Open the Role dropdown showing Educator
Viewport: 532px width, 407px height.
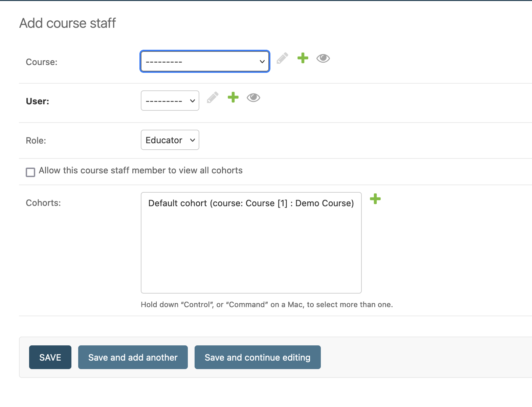point(170,140)
